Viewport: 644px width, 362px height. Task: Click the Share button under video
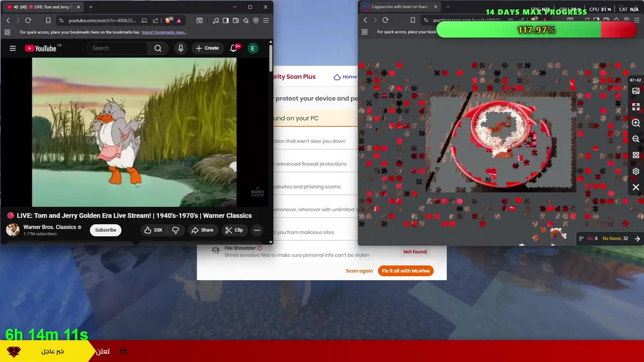(202, 230)
